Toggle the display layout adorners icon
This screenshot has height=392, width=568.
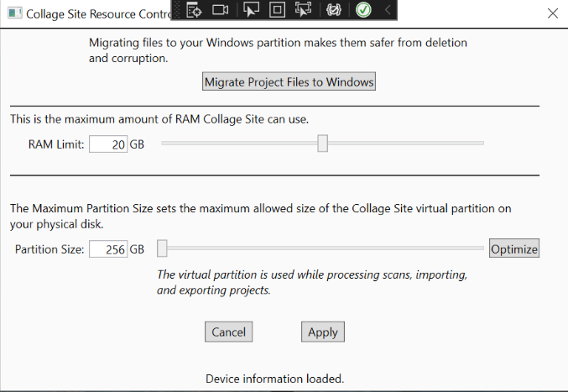pos(277,10)
